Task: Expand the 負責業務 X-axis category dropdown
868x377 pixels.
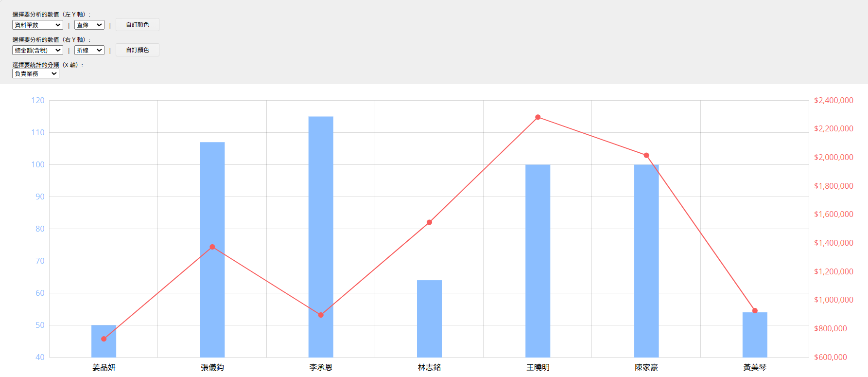Action: (x=35, y=73)
